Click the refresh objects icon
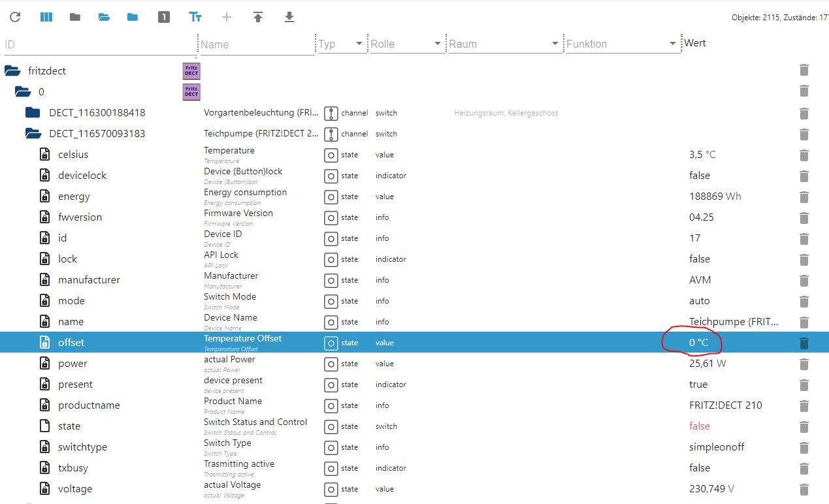The width and height of the screenshot is (829, 504). pos(15,17)
